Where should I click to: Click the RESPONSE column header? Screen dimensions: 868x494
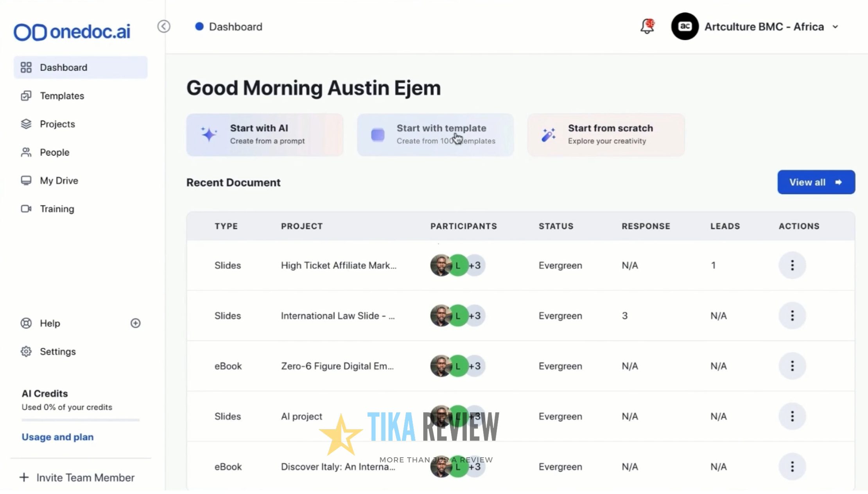pyautogui.click(x=646, y=226)
